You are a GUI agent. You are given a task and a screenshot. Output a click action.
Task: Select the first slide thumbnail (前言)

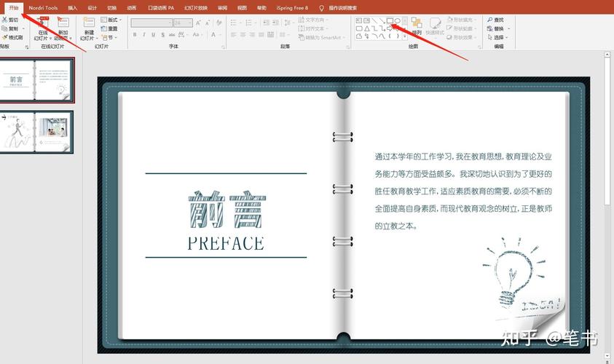point(36,80)
